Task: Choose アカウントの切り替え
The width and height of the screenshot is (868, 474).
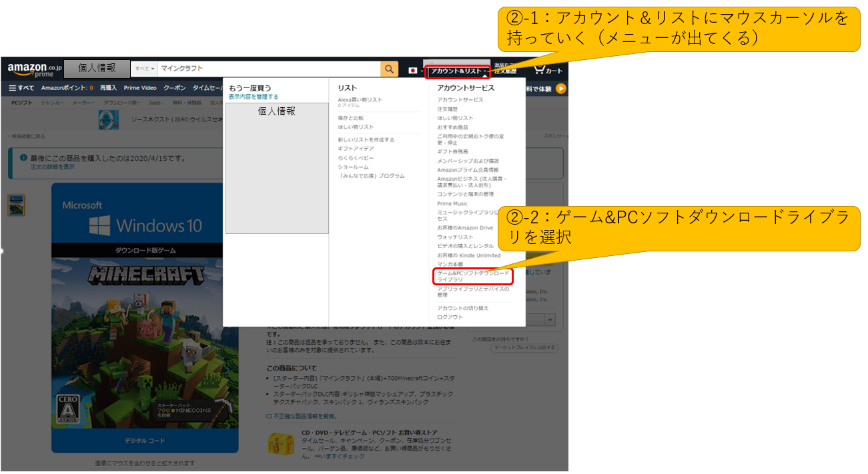Action: tap(462, 308)
